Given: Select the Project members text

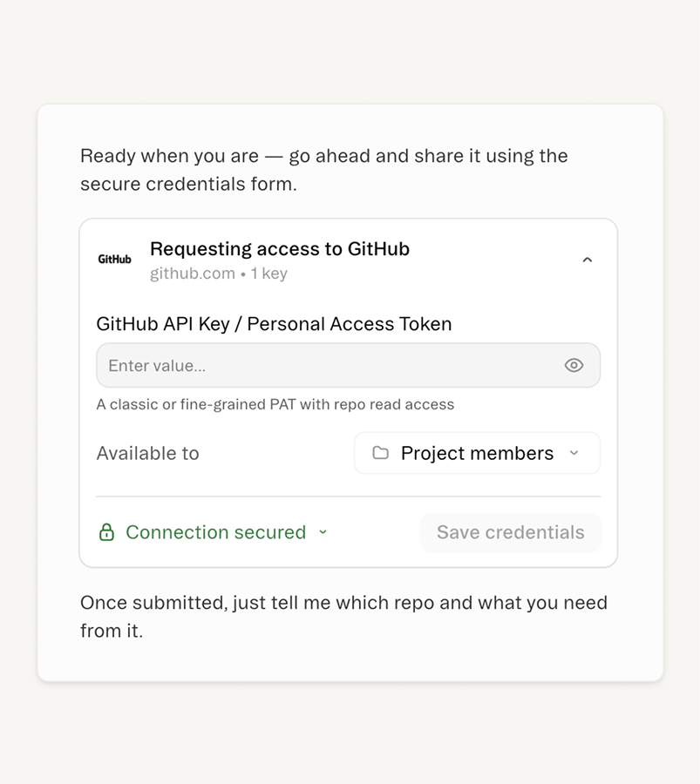Looking at the screenshot, I should [x=477, y=453].
